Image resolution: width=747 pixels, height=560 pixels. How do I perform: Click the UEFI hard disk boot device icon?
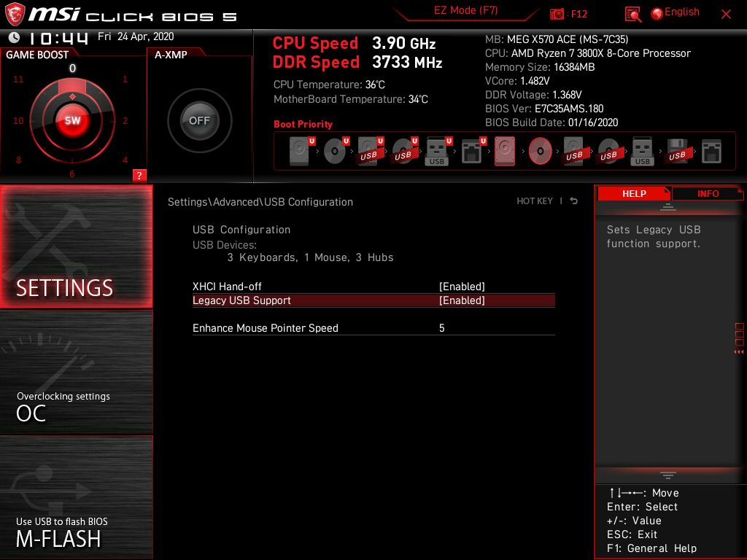pyautogui.click(x=301, y=151)
